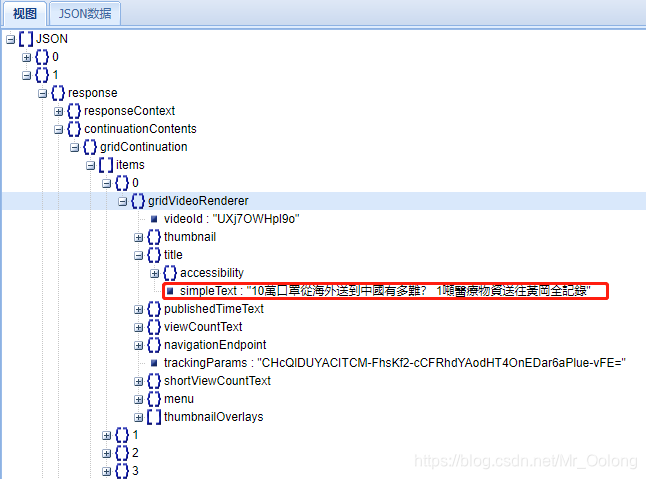The image size is (646, 479).
Task: Collapse the title node
Action: [x=138, y=255]
